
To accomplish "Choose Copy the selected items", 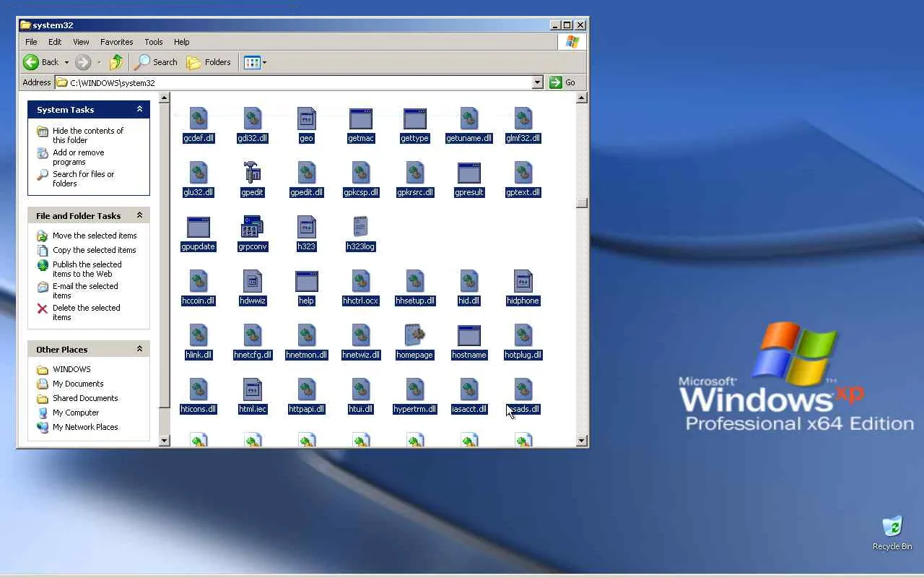I will click(94, 250).
